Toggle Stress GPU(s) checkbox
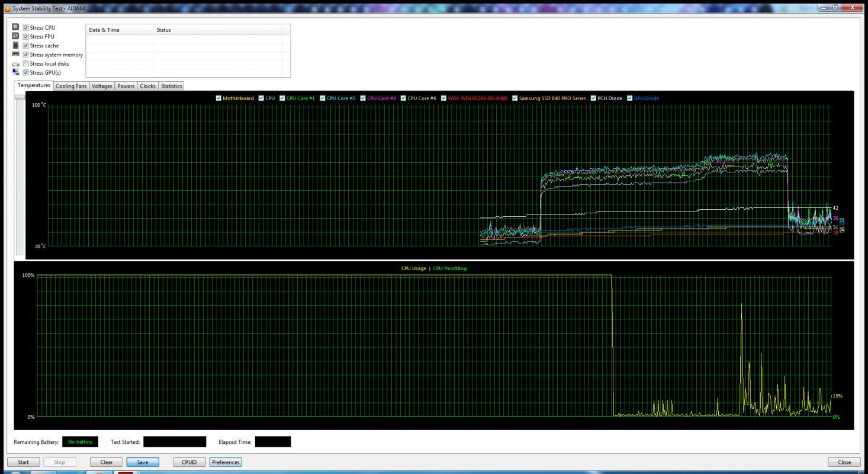 (x=25, y=72)
